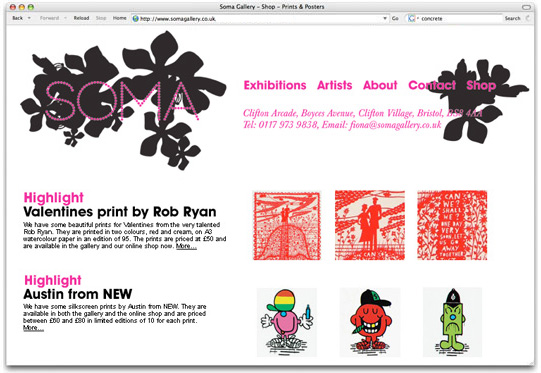
Task: Go to the Home page
Action: click(x=119, y=18)
